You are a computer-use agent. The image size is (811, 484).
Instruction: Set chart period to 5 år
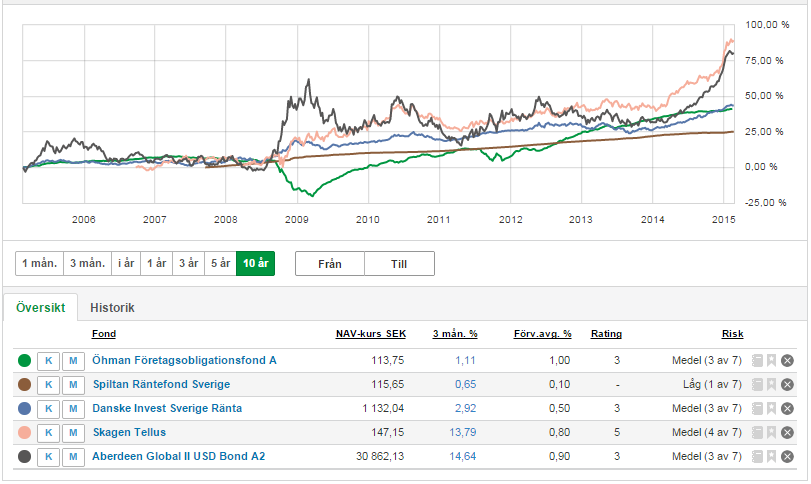coord(219,263)
